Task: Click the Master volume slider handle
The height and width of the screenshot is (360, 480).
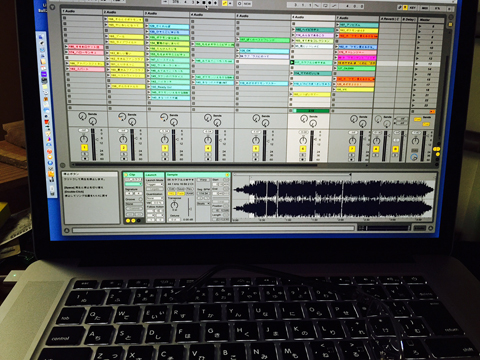Action: (x=427, y=136)
